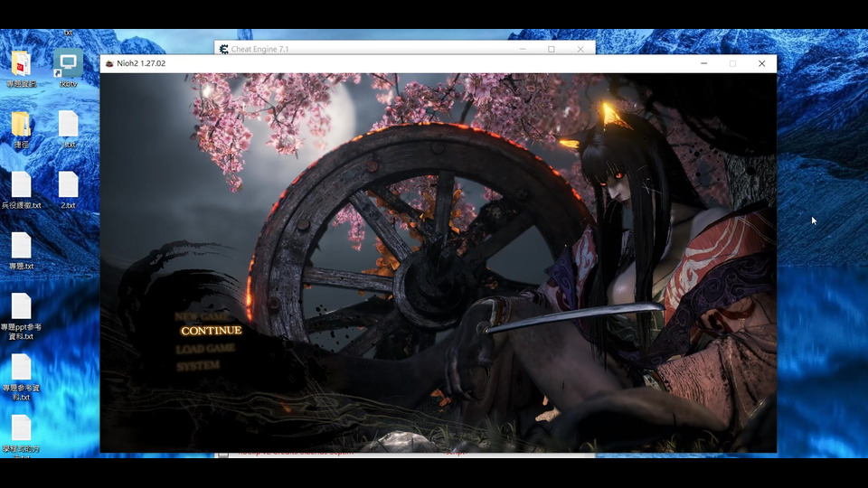Select the tkbtv shortcut on the desktop

coord(68,69)
